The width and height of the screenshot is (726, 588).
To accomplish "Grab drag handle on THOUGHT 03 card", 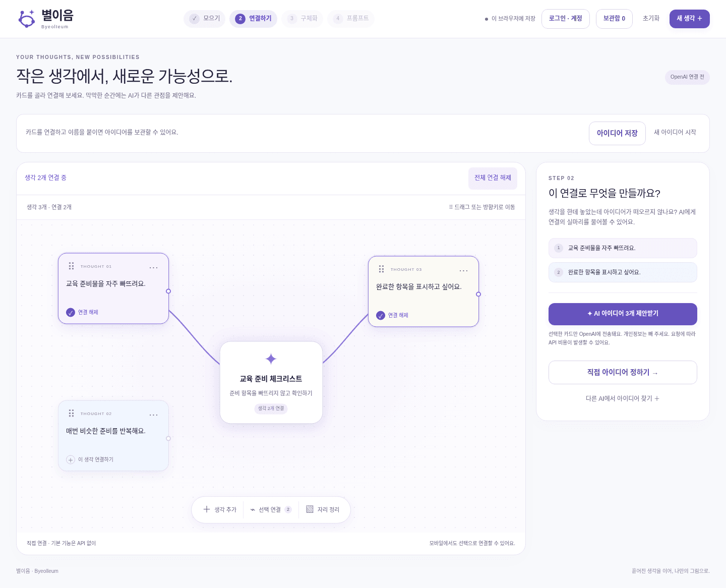I will [x=381, y=269].
